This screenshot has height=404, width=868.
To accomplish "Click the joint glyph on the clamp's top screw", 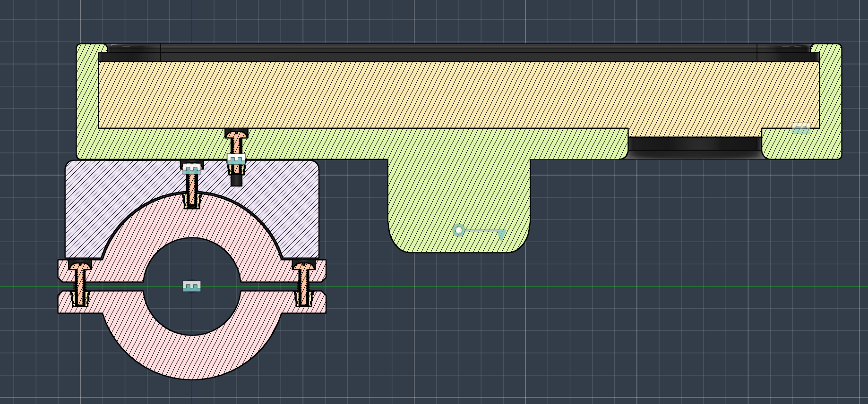I will (192, 168).
